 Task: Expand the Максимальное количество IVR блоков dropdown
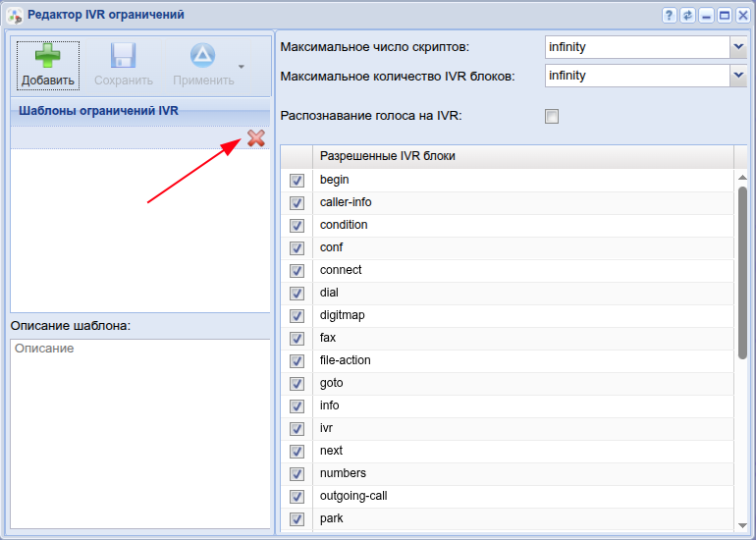click(x=737, y=75)
